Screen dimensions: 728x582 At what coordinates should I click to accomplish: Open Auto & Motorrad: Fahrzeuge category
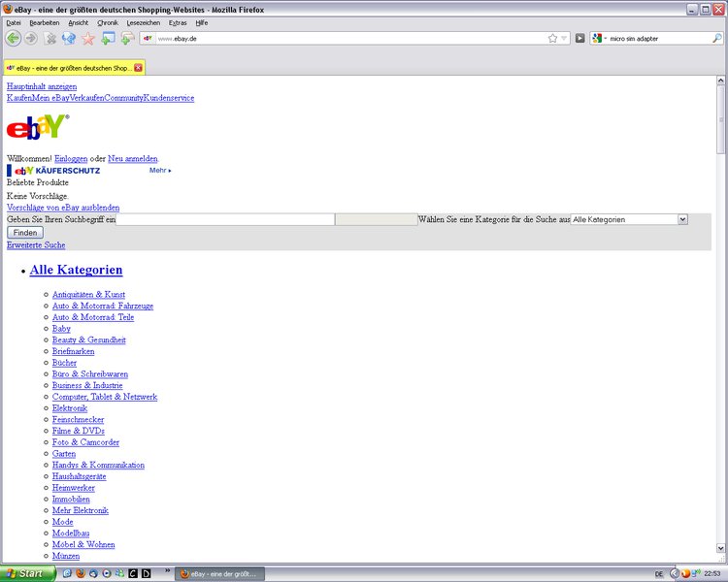103,306
